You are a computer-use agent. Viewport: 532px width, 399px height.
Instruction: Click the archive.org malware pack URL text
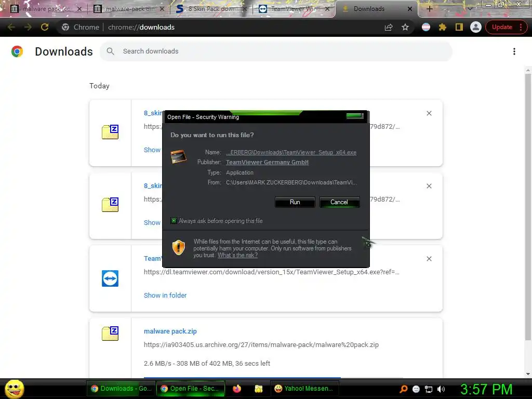(x=261, y=345)
